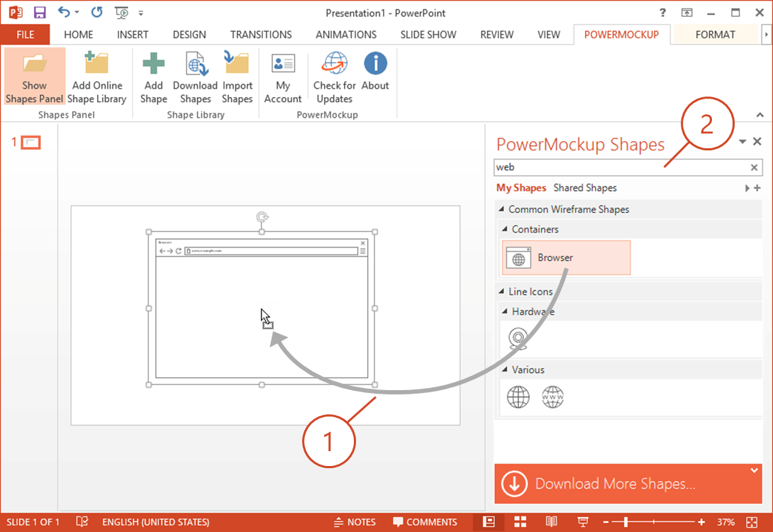Switch to Reading view

point(552,521)
